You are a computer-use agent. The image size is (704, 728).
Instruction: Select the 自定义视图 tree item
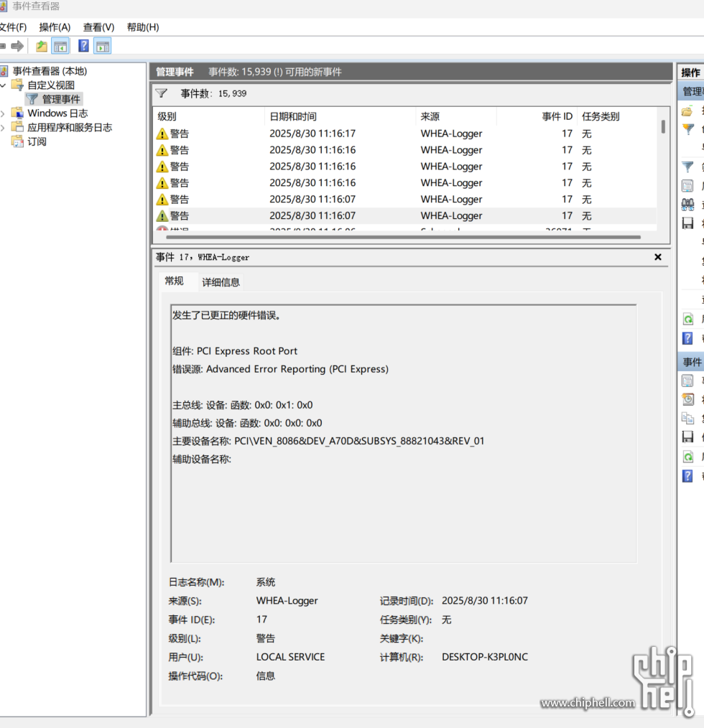point(51,85)
